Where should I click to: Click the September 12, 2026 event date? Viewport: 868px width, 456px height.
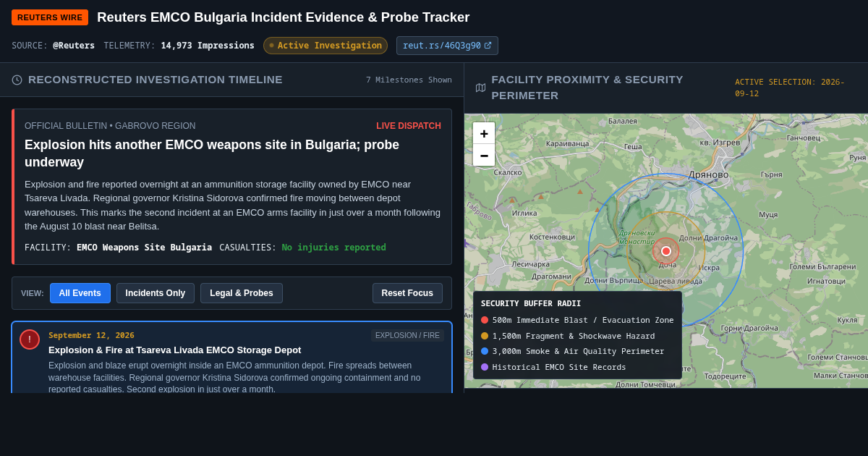(x=91, y=335)
